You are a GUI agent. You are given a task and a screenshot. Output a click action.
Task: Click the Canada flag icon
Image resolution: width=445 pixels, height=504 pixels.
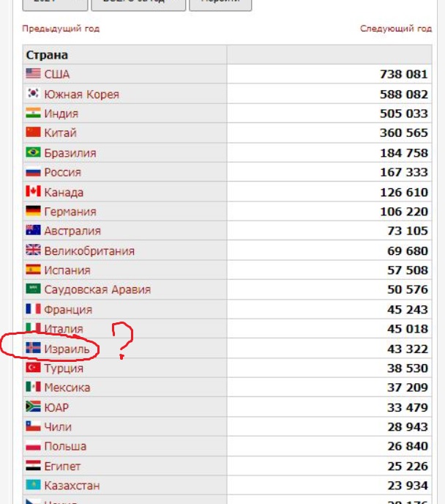click(33, 191)
